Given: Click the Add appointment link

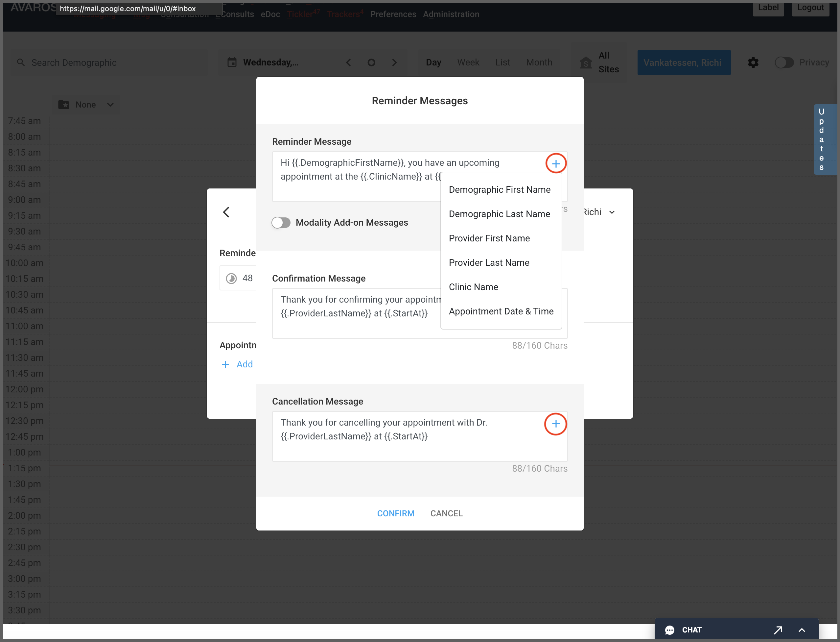Looking at the screenshot, I should coord(245,364).
